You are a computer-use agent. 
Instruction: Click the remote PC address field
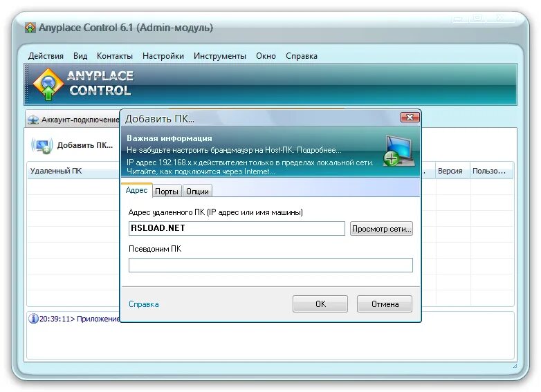pyautogui.click(x=237, y=229)
